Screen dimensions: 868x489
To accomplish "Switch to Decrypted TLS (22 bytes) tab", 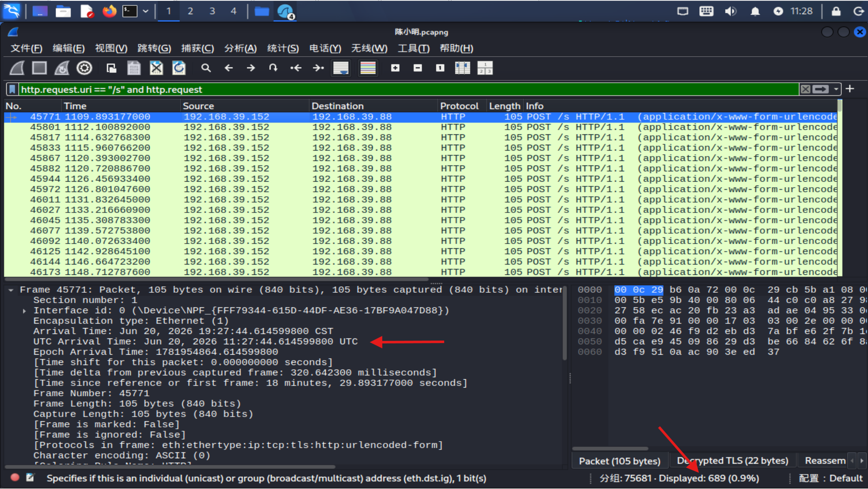I will click(x=732, y=461).
